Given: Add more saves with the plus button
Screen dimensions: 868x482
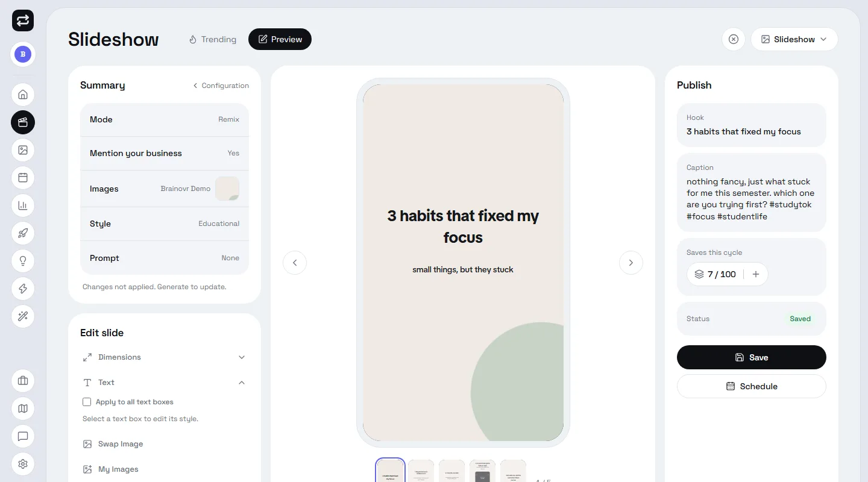Looking at the screenshot, I should 756,274.
